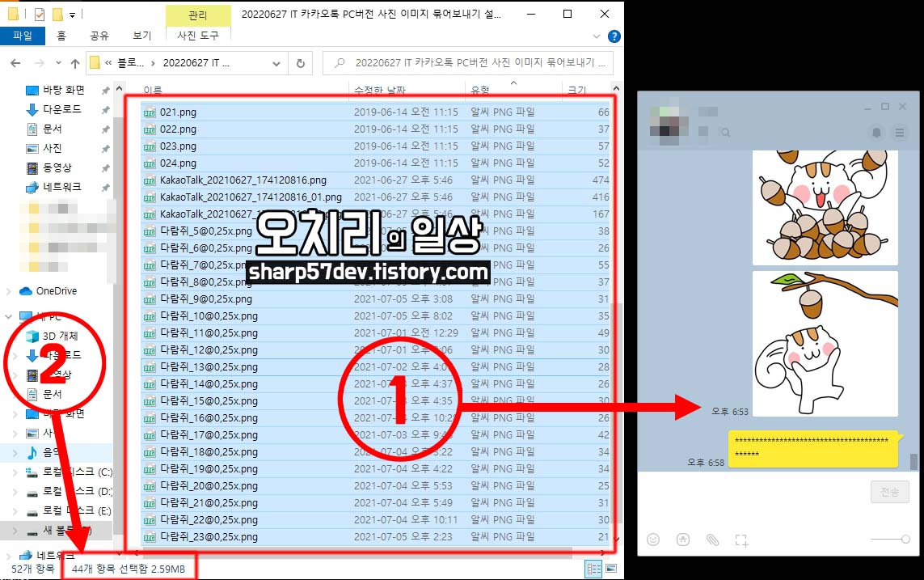Select OneDrive in the navigation pane
Screen dimensions: 924x580
(56, 291)
